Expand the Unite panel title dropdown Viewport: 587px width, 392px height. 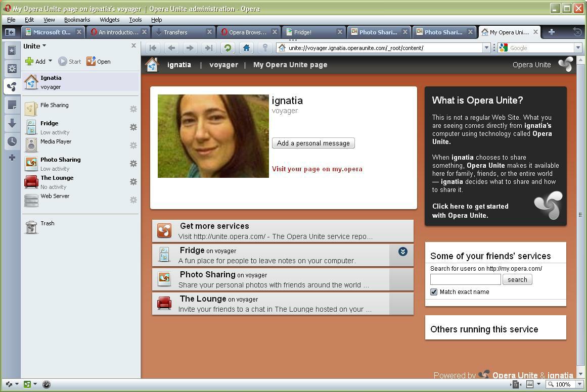(44, 45)
